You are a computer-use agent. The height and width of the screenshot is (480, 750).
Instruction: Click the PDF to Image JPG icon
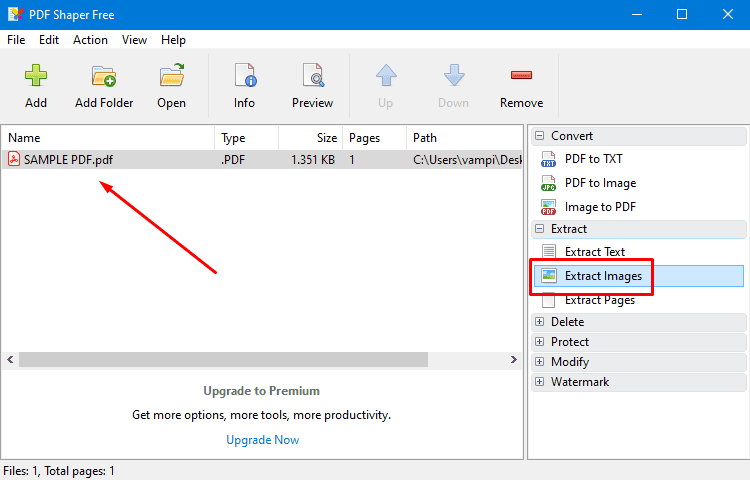[x=548, y=183]
